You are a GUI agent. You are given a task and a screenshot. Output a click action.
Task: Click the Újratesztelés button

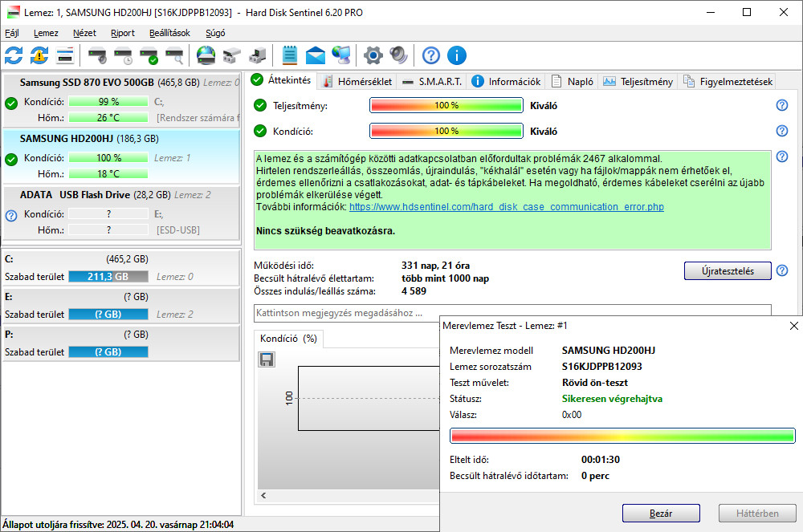click(728, 270)
